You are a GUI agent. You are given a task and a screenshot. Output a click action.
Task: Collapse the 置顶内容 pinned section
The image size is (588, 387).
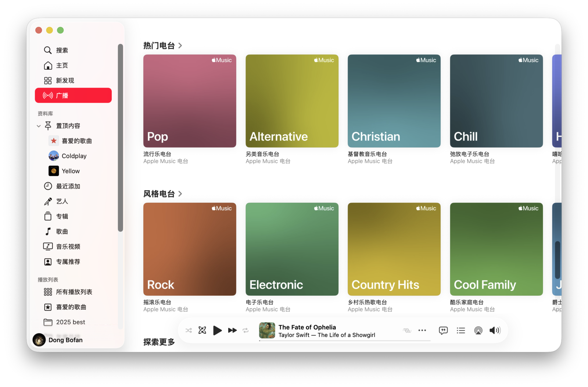[x=39, y=126]
